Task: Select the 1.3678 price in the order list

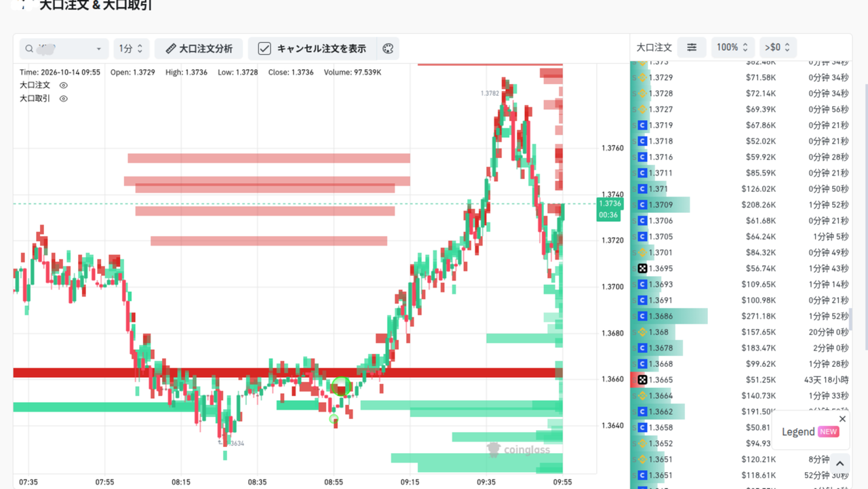Action: tap(661, 348)
